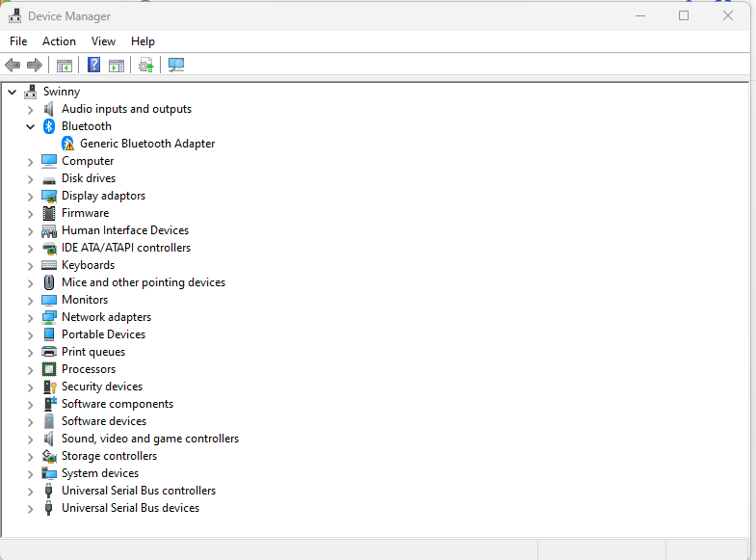Click the Show/Hide Action Pane toolbar icon
Screen dimensions: 756x560
pyautogui.click(x=117, y=66)
